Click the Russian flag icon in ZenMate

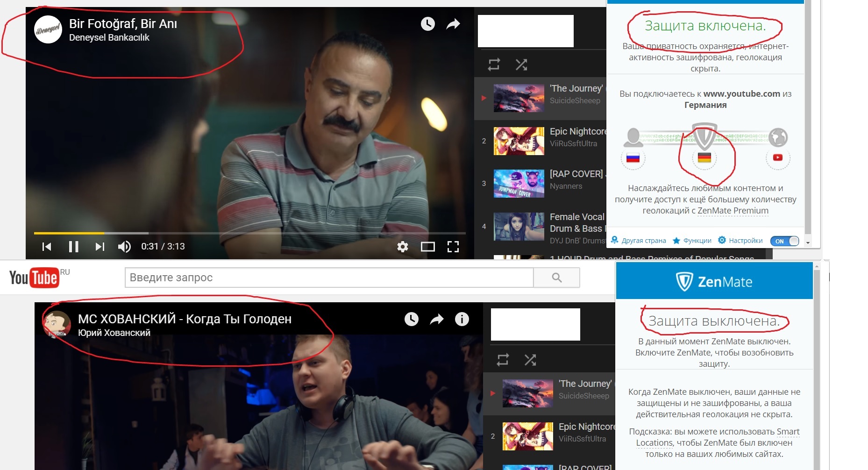coord(633,158)
